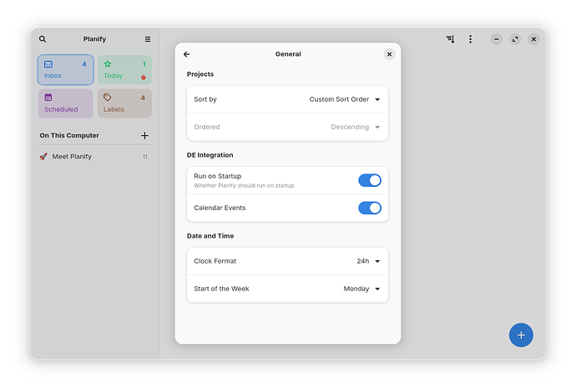
Task: Click the plus icon beside On This Computer
Action: (144, 135)
